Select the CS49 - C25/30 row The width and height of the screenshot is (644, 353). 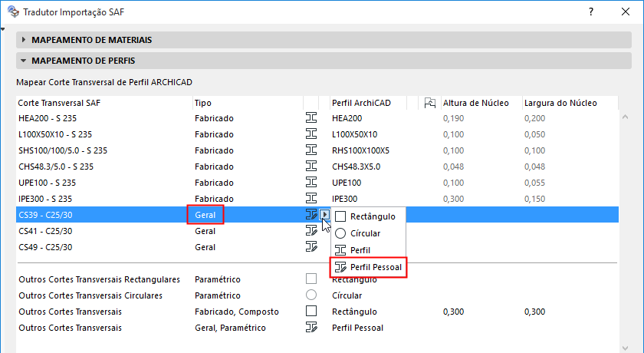(x=317, y=247)
